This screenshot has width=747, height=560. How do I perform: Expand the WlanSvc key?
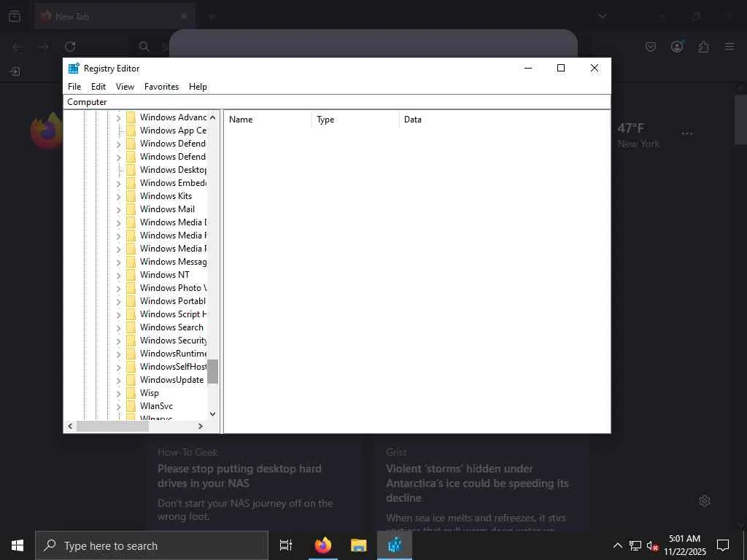tap(119, 406)
